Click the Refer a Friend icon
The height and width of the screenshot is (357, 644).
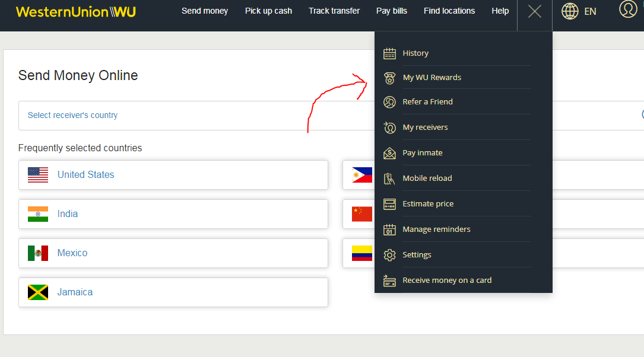point(389,102)
